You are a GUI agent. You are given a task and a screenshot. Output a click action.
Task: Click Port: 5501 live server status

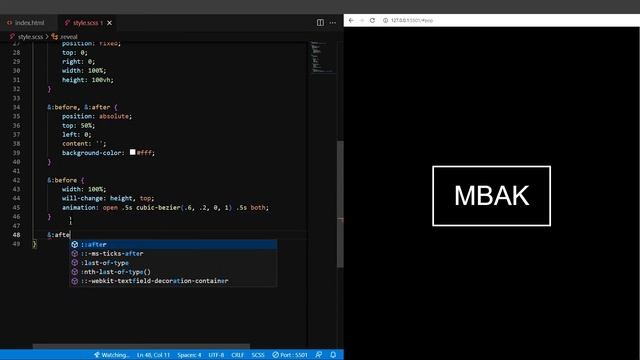point(290,355)
